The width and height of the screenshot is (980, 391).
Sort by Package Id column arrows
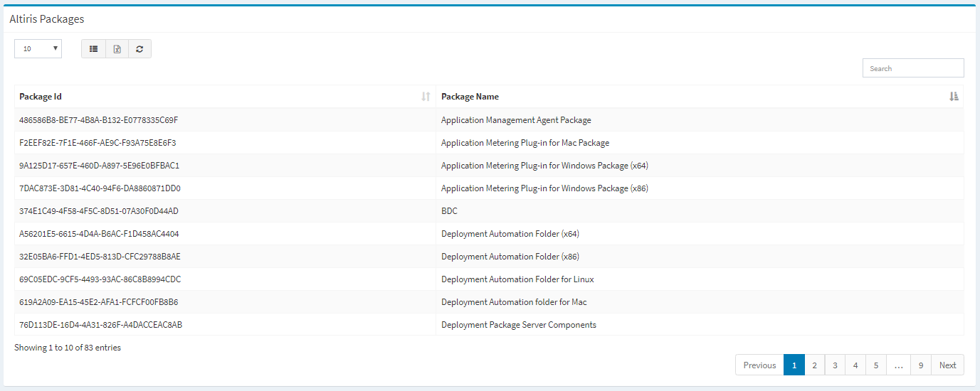(426, 97)
